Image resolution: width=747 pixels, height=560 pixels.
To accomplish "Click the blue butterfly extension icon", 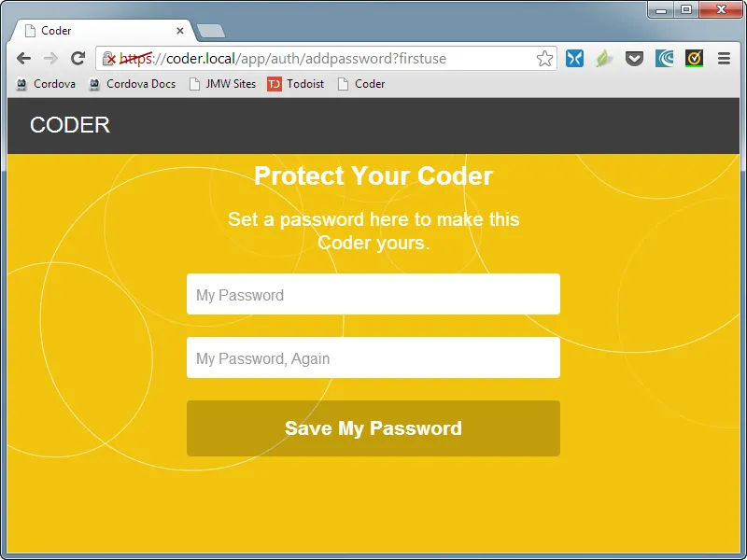I will point(574,59).
